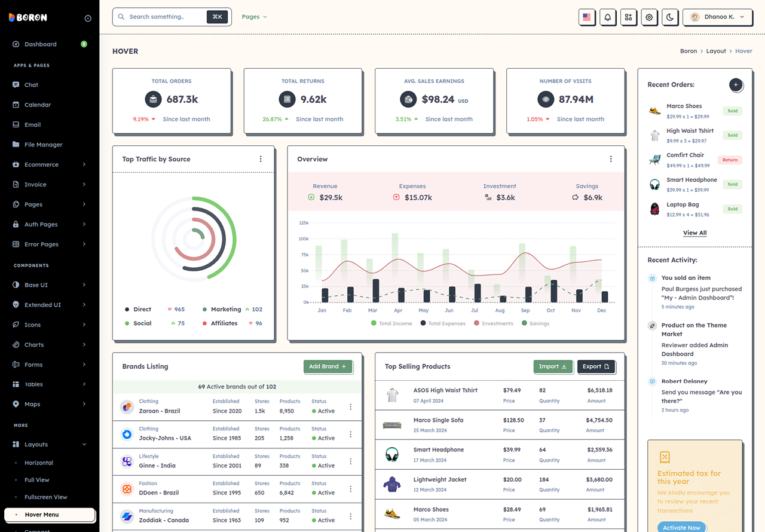Toggle the sidebar pin circle icon

[x=88, y=18]
